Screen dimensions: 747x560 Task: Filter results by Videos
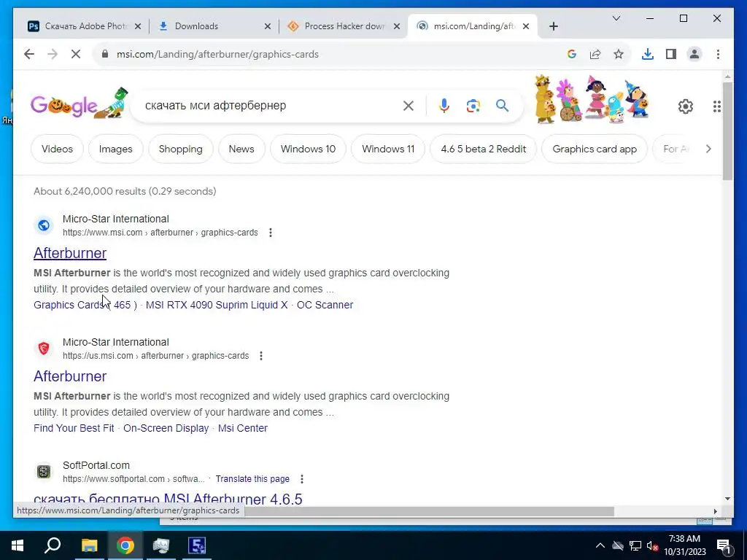tap(57, 149)
